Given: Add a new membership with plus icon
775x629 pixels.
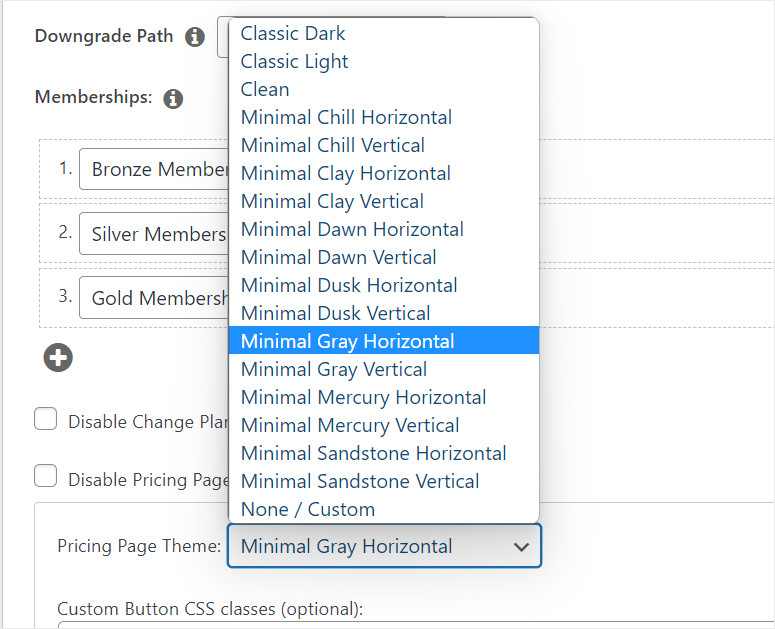Looking at the screenshot, I should click(58, 357).
